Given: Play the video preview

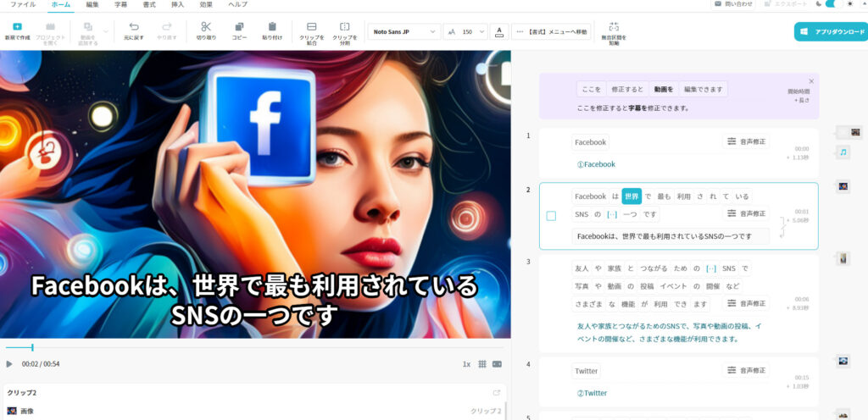Looking at the screenshot, I should (9, 364).
